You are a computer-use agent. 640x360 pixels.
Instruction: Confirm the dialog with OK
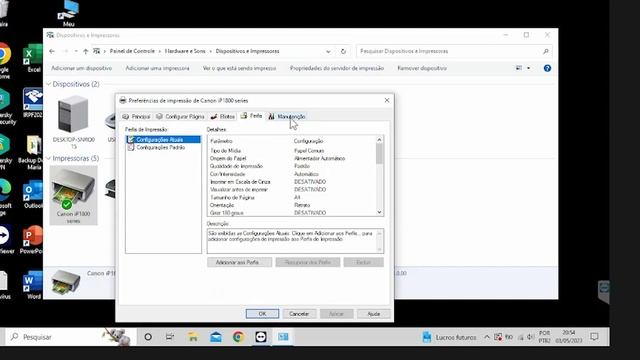pyautogui.click(x=262, y=314)
